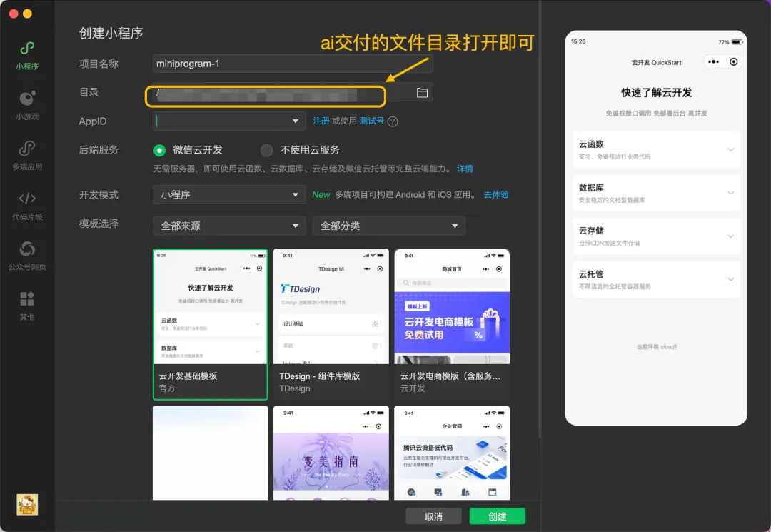
Task: Open the 公众号网页 sidebar section
Action: coord(27,256)
